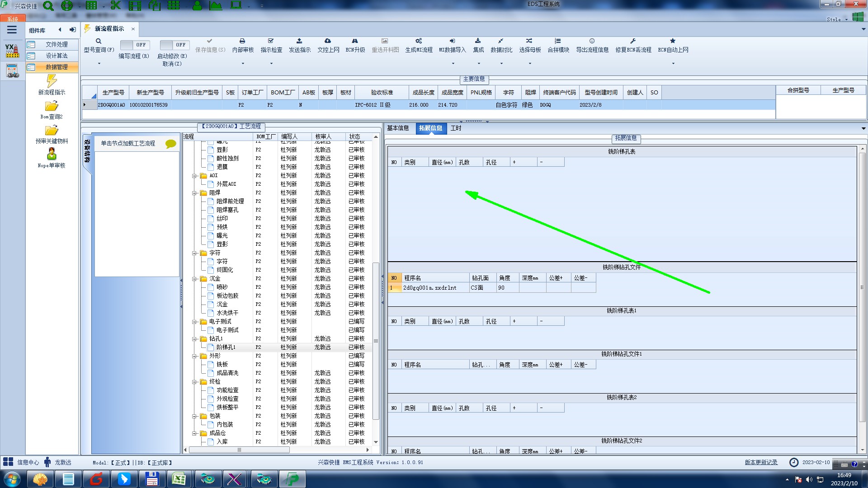Open Bom查询2 folder icon
Screen dimensions: 868x488
coord(52,106)
